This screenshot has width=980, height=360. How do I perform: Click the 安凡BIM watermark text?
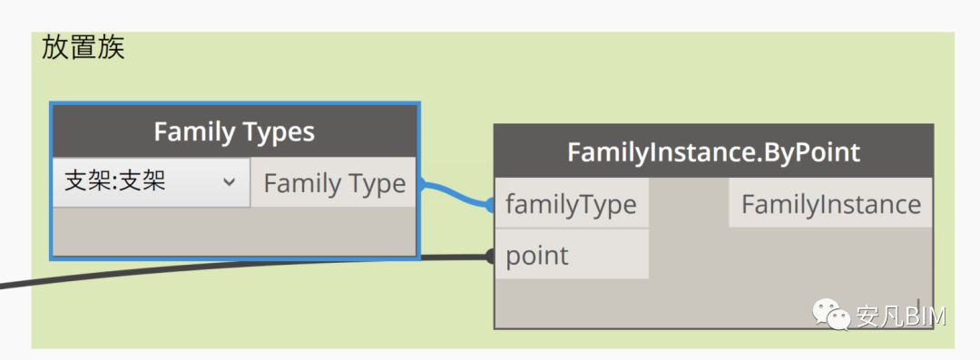click(901, 316)
